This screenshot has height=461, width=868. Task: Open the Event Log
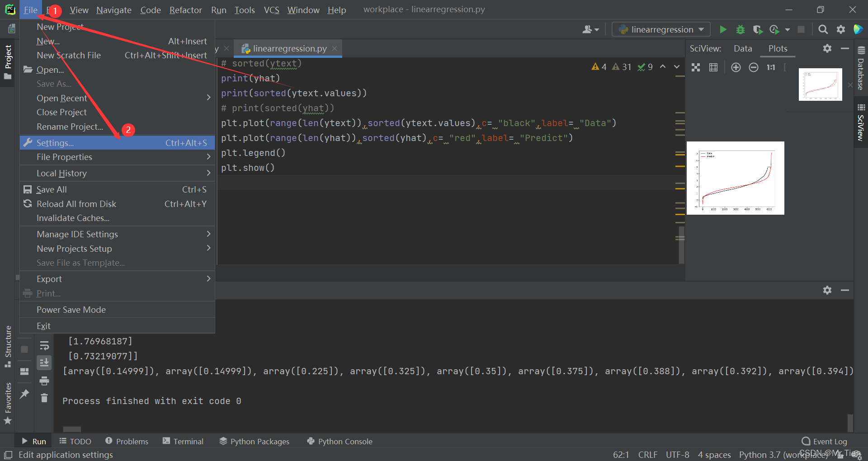[x=824, y=441]
